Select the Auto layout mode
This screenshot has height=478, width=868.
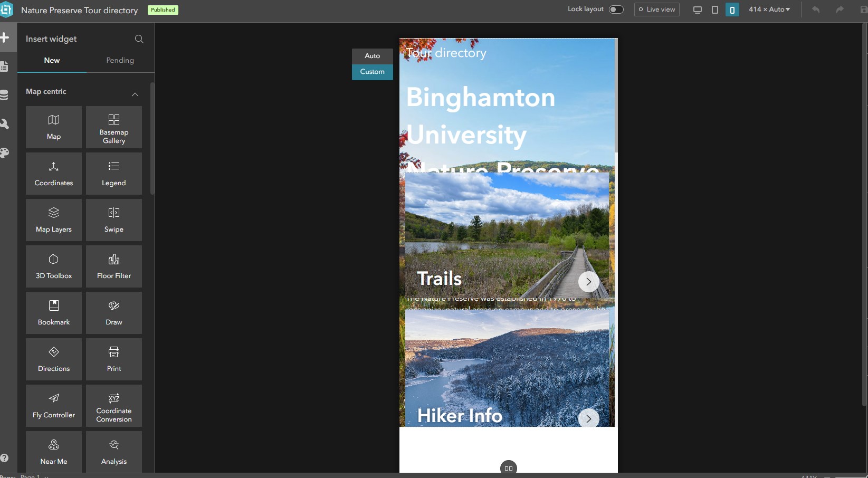pyautogui.click(x=373, y=56)
